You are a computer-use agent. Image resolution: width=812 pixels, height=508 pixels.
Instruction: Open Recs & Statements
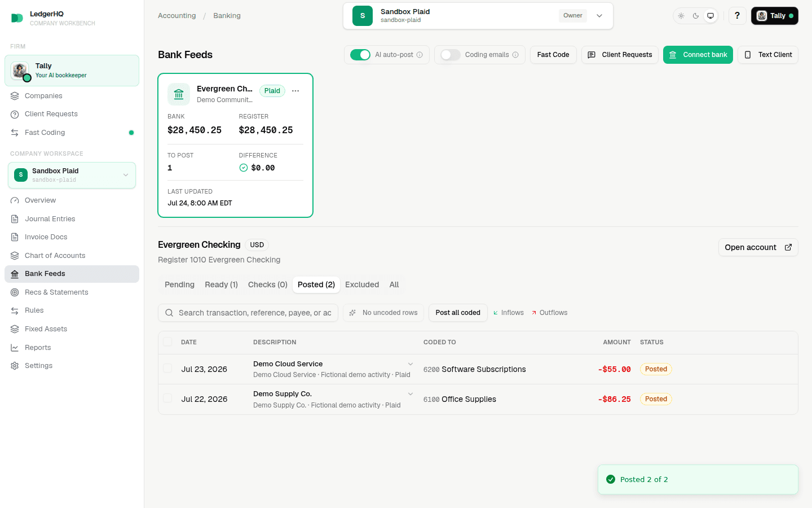point(72,292)
